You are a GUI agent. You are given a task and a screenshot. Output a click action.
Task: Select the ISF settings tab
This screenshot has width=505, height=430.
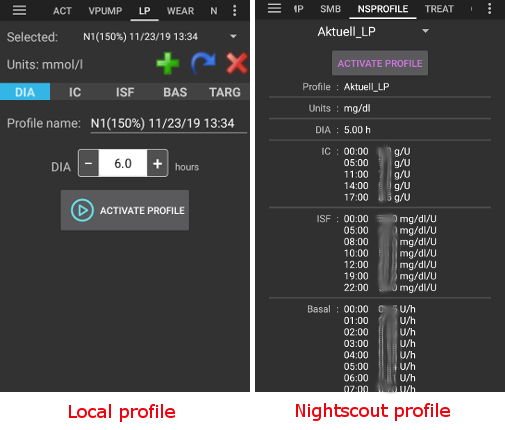pyautogui.click(x=125, y=92)
